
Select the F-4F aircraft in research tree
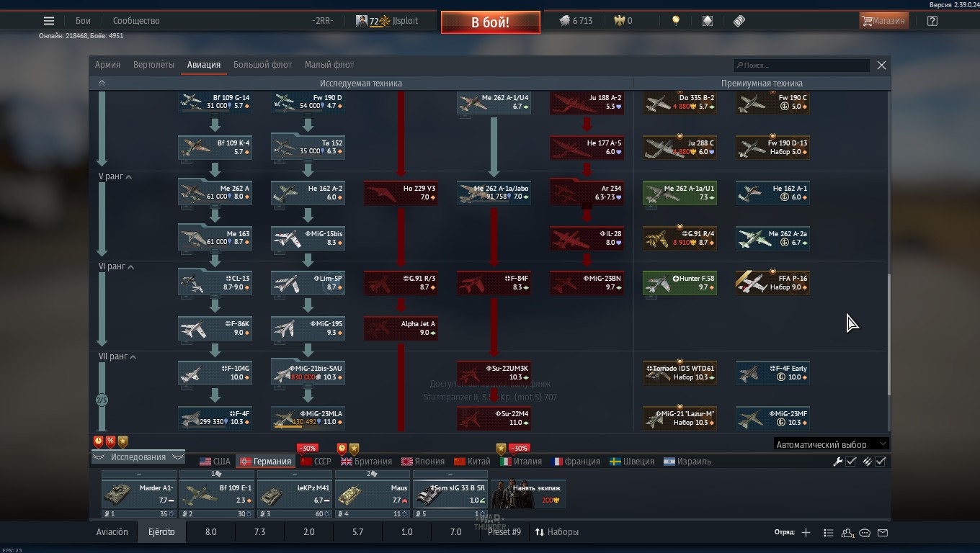tap(215, 418)
